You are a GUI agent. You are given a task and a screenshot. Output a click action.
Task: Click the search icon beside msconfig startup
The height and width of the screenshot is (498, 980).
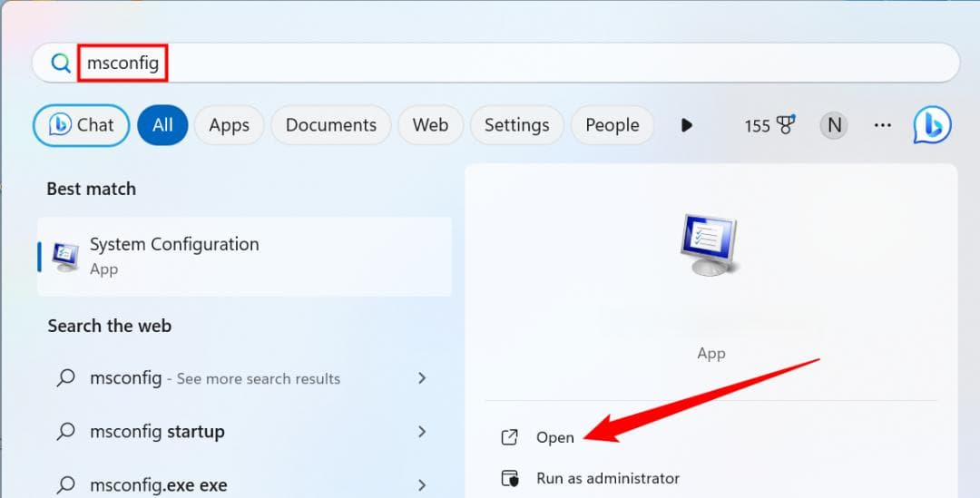pyautogui.click(x=65, y=431)
